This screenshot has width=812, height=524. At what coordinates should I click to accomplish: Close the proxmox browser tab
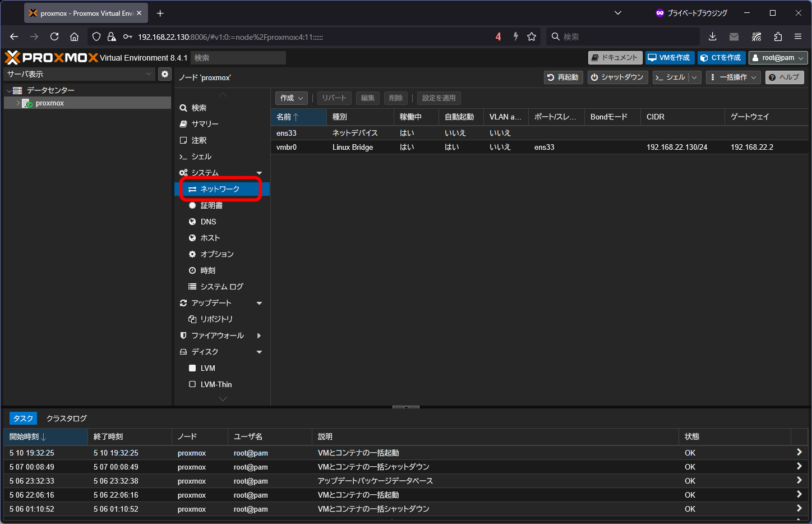pos(139,13)
